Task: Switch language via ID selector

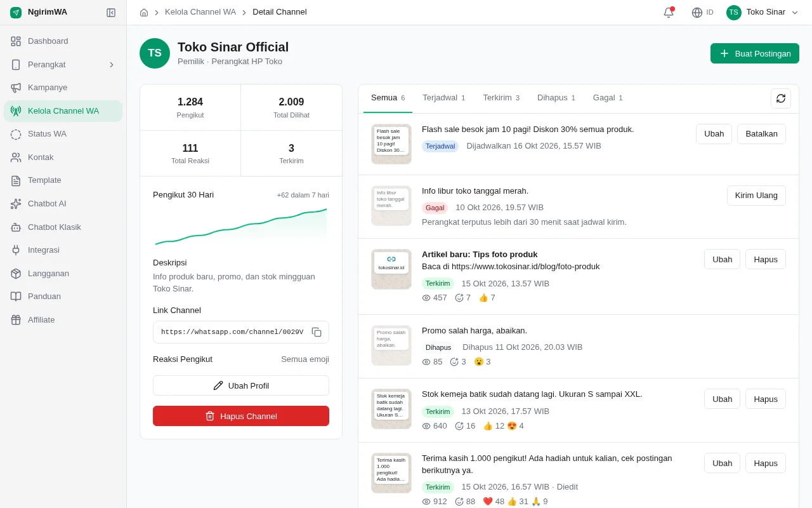Action: coord(702,12)
